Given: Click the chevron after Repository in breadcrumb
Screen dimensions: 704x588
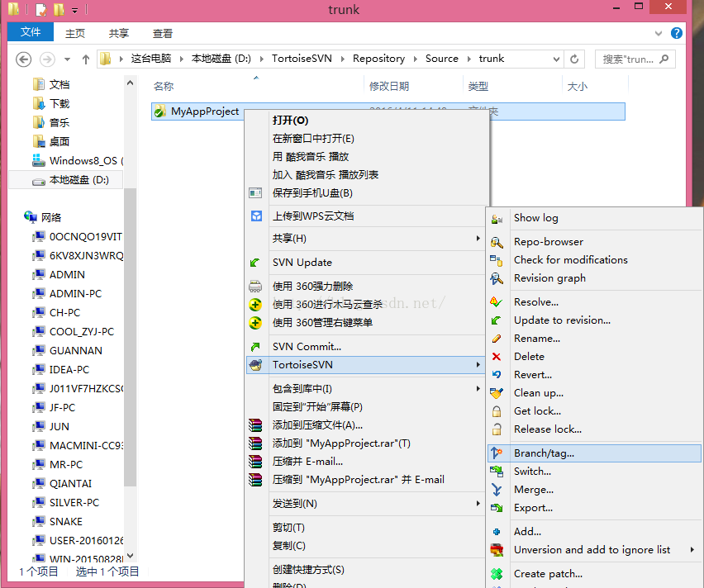Looking at the screenshot, I should coord(416,59).
